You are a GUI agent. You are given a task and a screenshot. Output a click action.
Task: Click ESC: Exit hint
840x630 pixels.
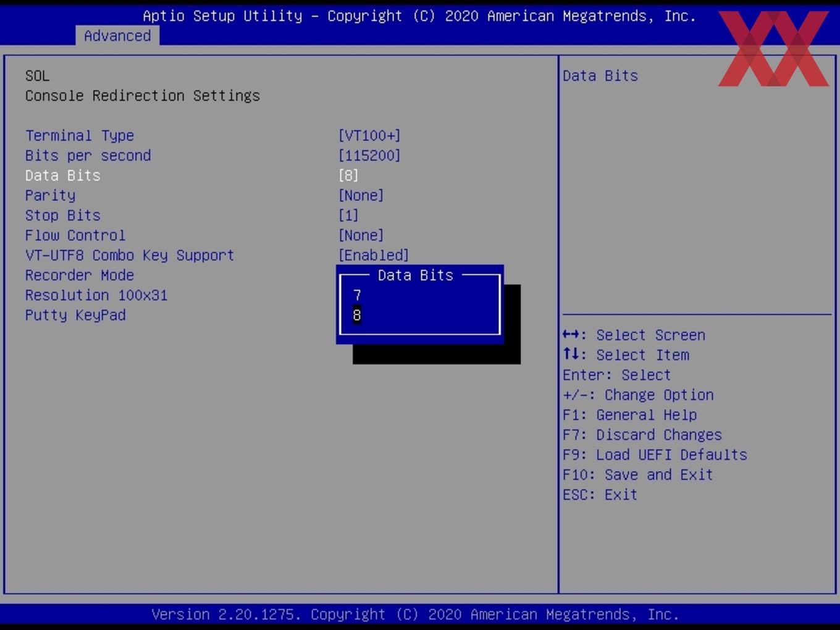pyautogui.click(x=600, y=495)
